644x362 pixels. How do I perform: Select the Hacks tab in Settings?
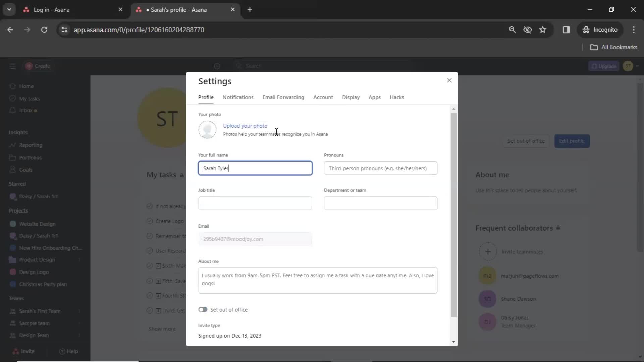[x=396, y=97]
